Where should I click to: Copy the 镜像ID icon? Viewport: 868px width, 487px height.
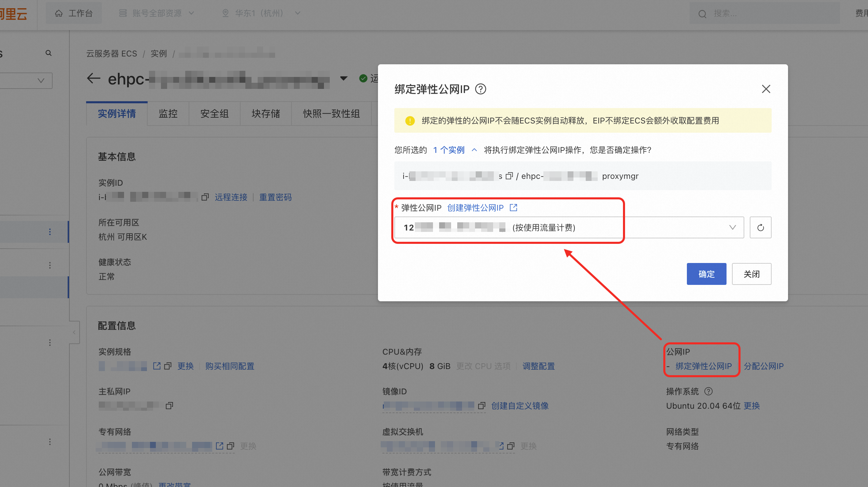[482, 406]
